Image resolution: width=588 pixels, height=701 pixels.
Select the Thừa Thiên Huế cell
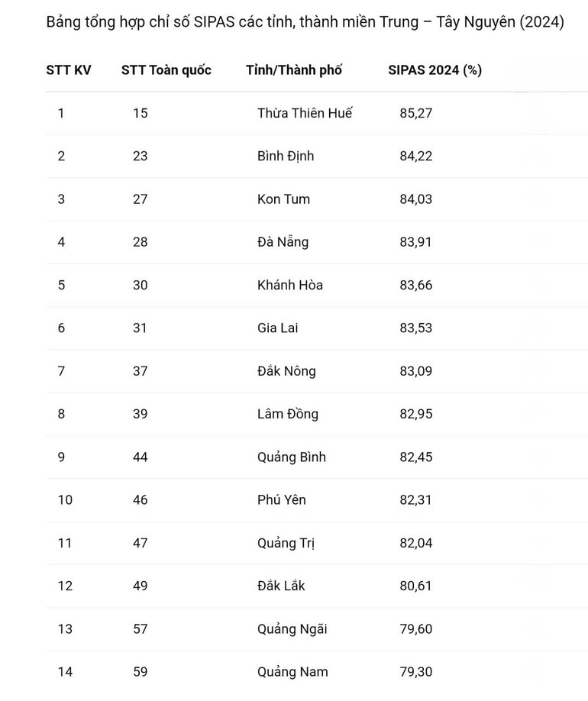pyautogui.click(x=305, y=113)
